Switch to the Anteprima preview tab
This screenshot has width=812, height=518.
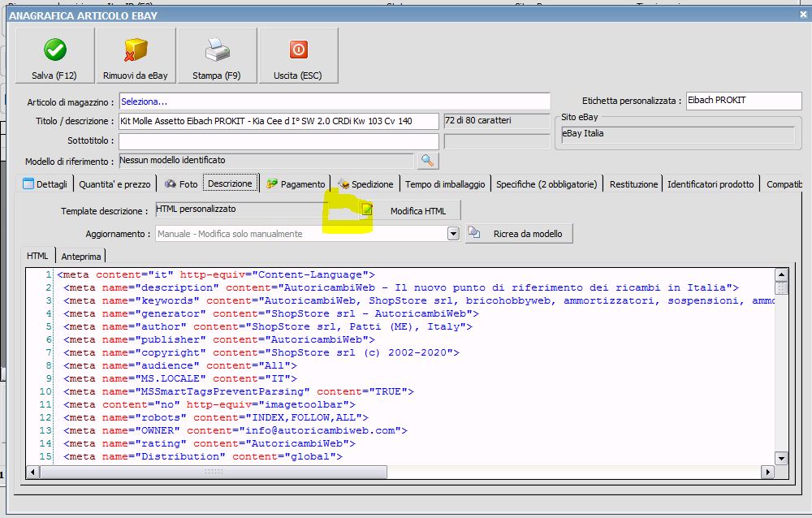click(x=82, y=256)
